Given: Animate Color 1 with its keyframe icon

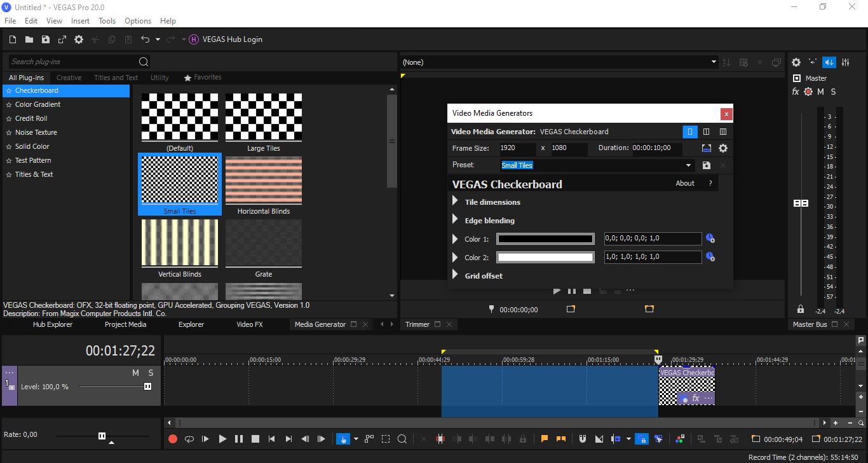Looking at the screenshot, I should coord(710,239).
